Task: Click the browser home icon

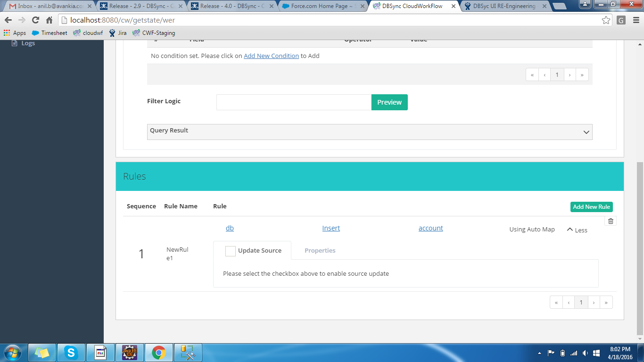Action: coord(49,20)
